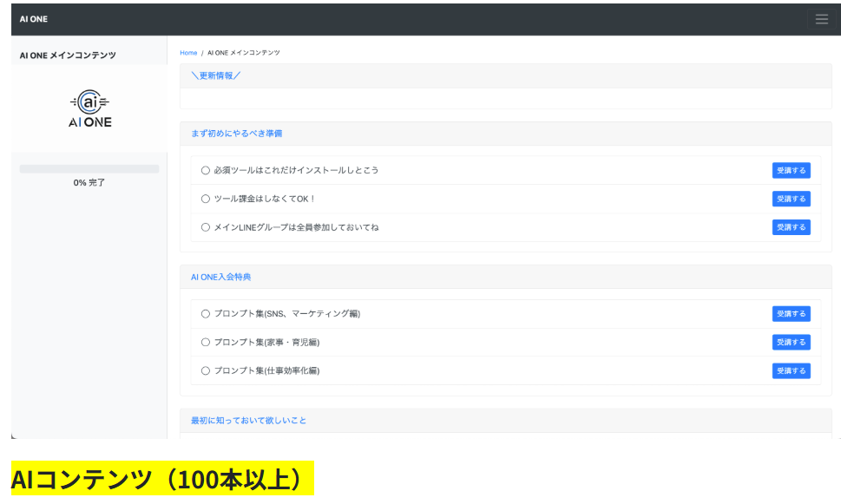This screenshot has width=841, height=504.
Task: Open the lesson ツール課金はしなくてOK！
Action: [265, 199]
